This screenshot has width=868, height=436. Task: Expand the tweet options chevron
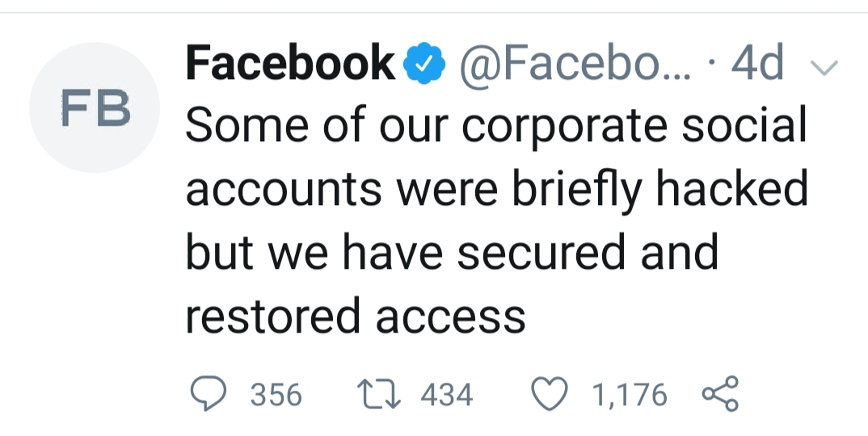coord(824,68)
